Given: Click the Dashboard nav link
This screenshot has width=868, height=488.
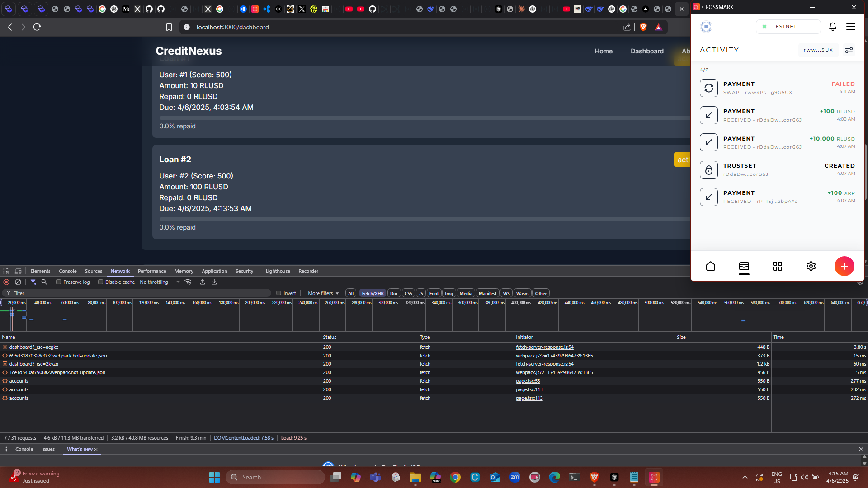Looking at the screenshot, I should pyautogui.click(x=647, y=51).
